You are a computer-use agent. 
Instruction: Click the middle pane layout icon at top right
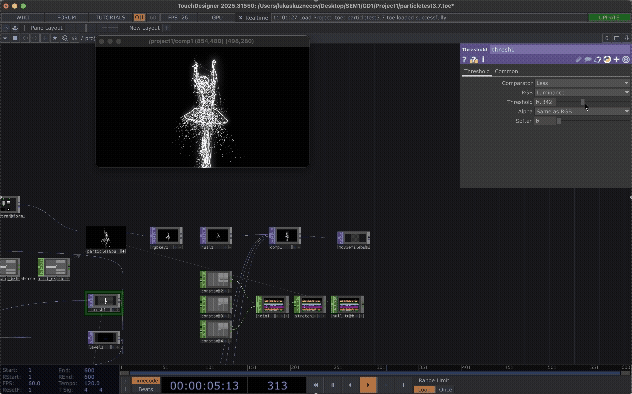(x=616, y=38)
